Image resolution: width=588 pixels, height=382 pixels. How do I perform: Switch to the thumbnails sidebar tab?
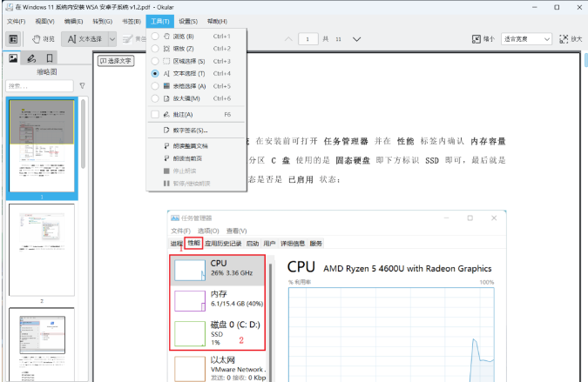[x=13, y=58]
